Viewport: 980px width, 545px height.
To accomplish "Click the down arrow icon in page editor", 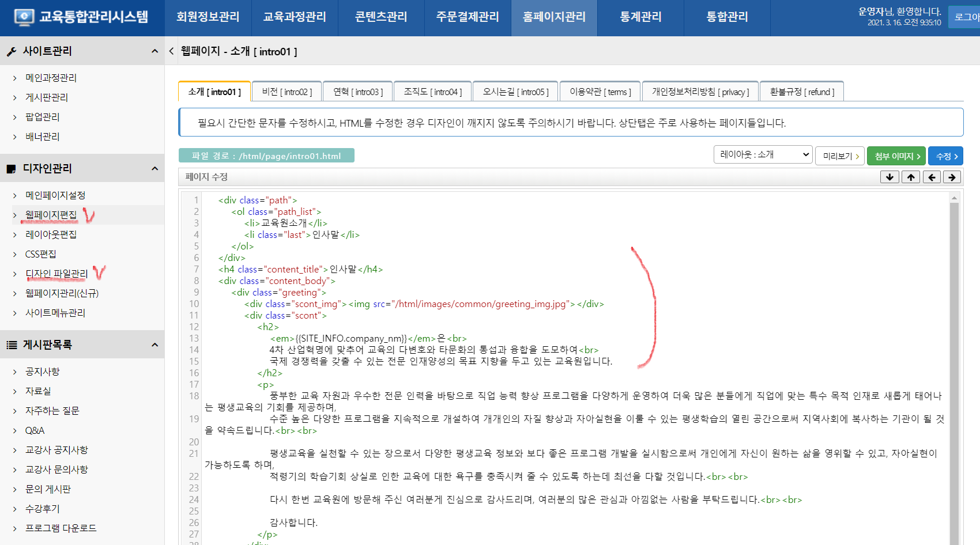I will point(889,177).
